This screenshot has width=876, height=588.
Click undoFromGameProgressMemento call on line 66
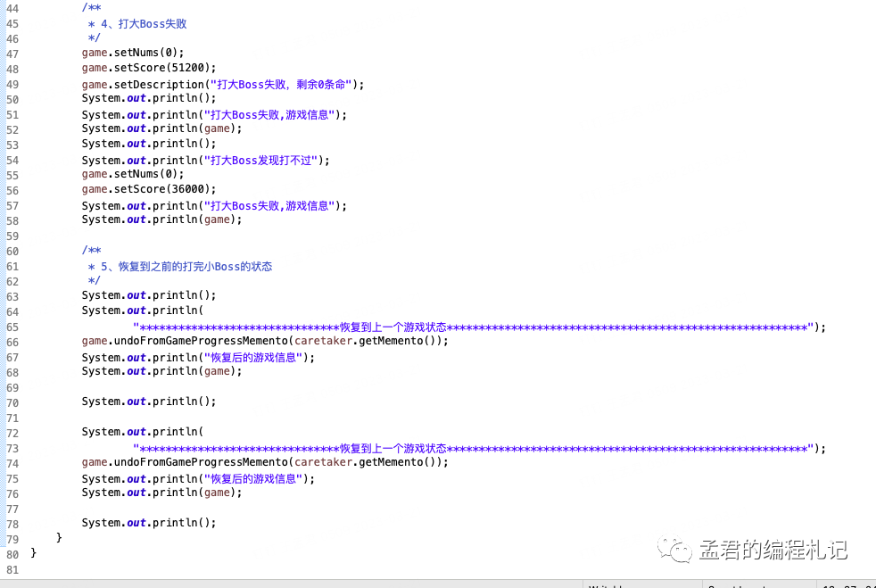click(265, 340)
